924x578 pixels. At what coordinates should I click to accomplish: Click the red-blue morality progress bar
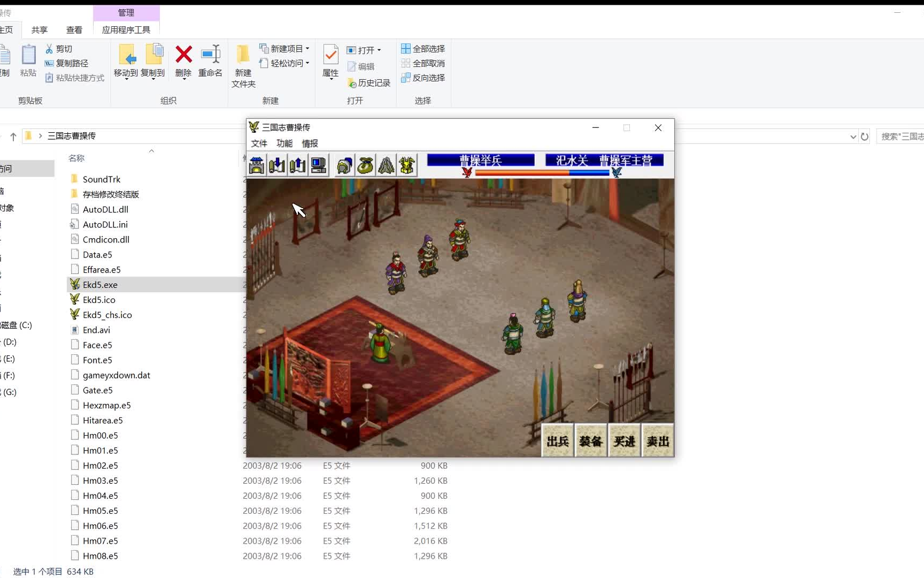pos(542,173)
